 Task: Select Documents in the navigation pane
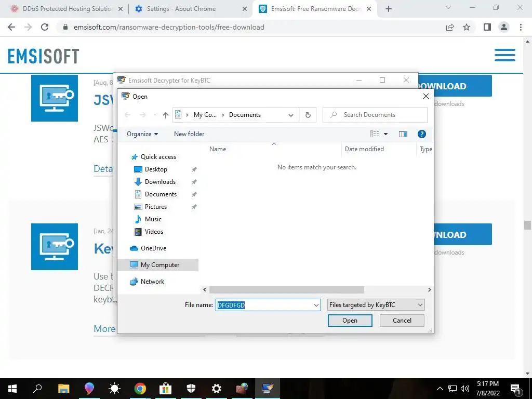(161, 194)
